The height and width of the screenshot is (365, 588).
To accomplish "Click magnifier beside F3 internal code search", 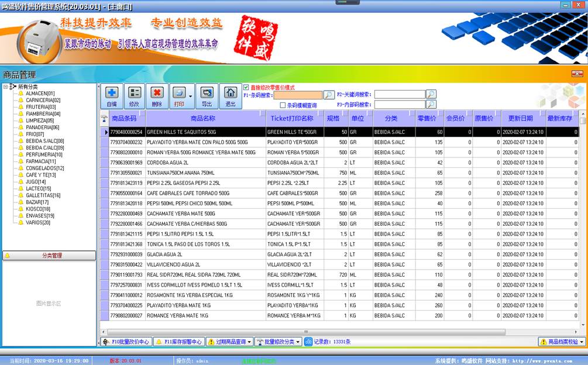I will pos(431,105).
